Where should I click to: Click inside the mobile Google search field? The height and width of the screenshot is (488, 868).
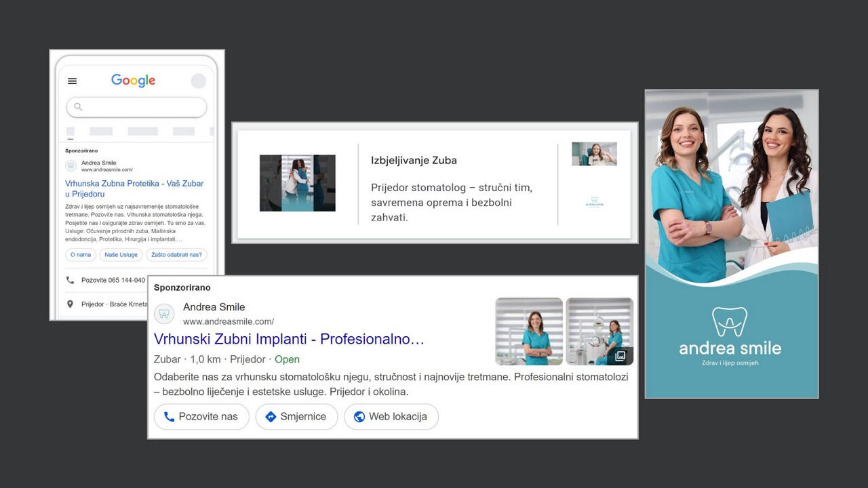coord(142,107)
